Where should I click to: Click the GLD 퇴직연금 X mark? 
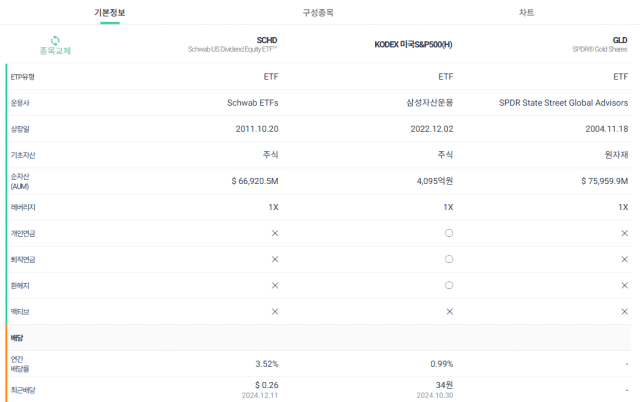click(x=624, y=259)
